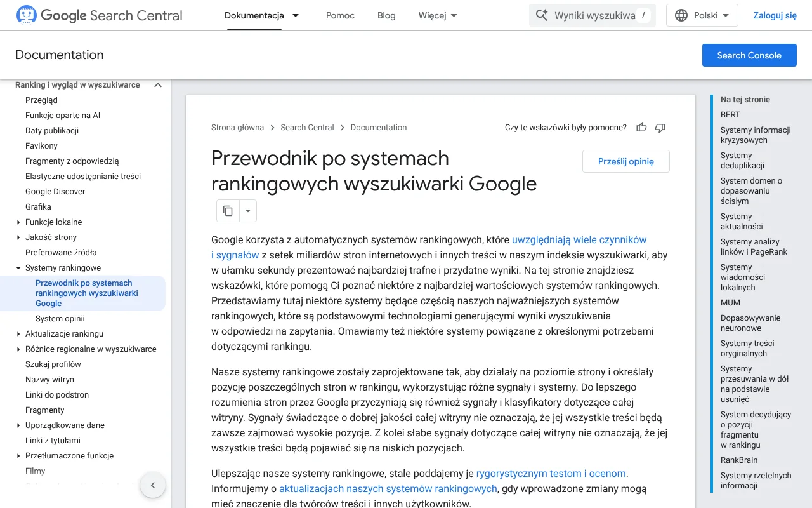Viewport: 812px width, 508px height.
Task: Click the Google Search Central logo
Action: 99,15
